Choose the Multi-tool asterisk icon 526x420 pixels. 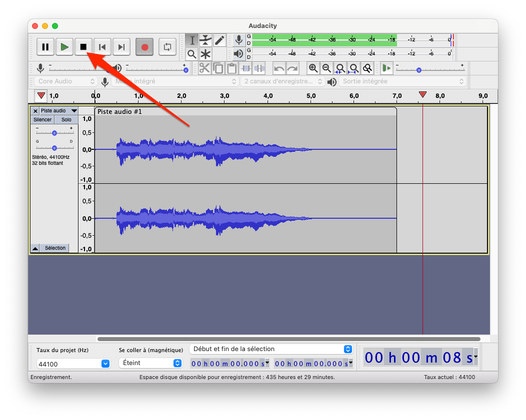point(205,54)
